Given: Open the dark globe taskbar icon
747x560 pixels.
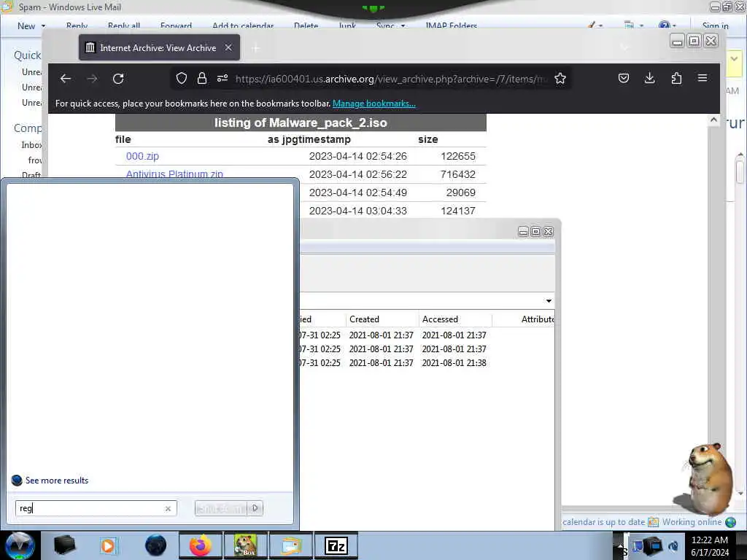Looking at the screenshot, I should pyautogui.click(x=155, y=545).
